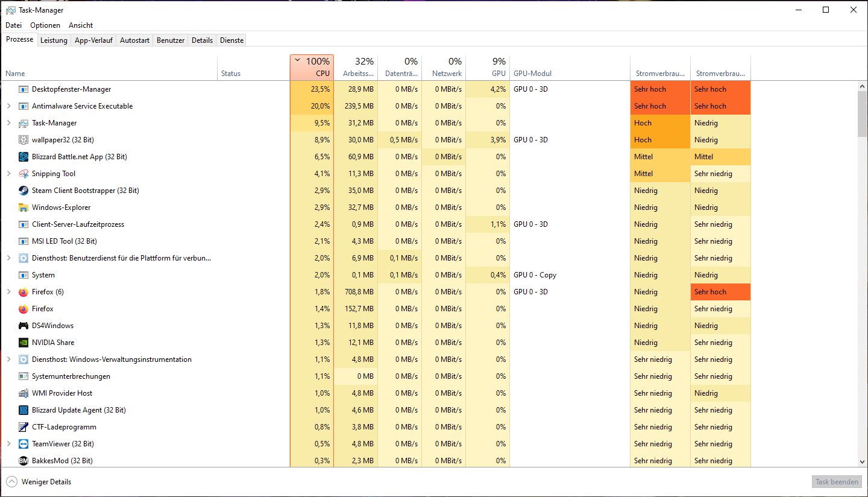The image size is (868, 497).
Task: Click the Snipping Tool scissors icon
Action: tap(24, 174)
